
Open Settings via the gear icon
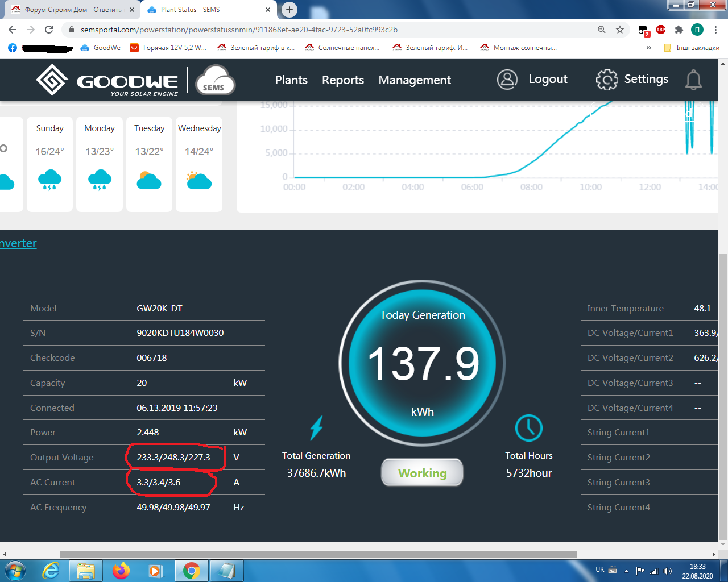[606, 80]
